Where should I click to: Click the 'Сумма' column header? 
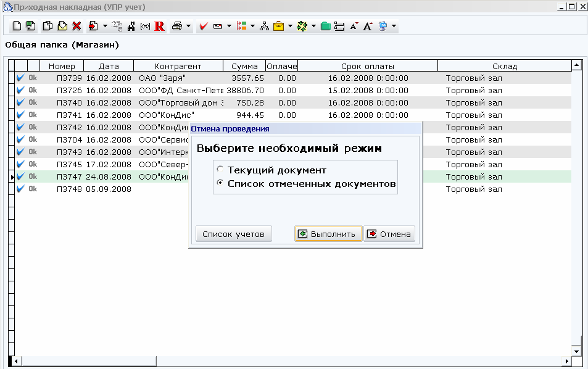(244, 66)
